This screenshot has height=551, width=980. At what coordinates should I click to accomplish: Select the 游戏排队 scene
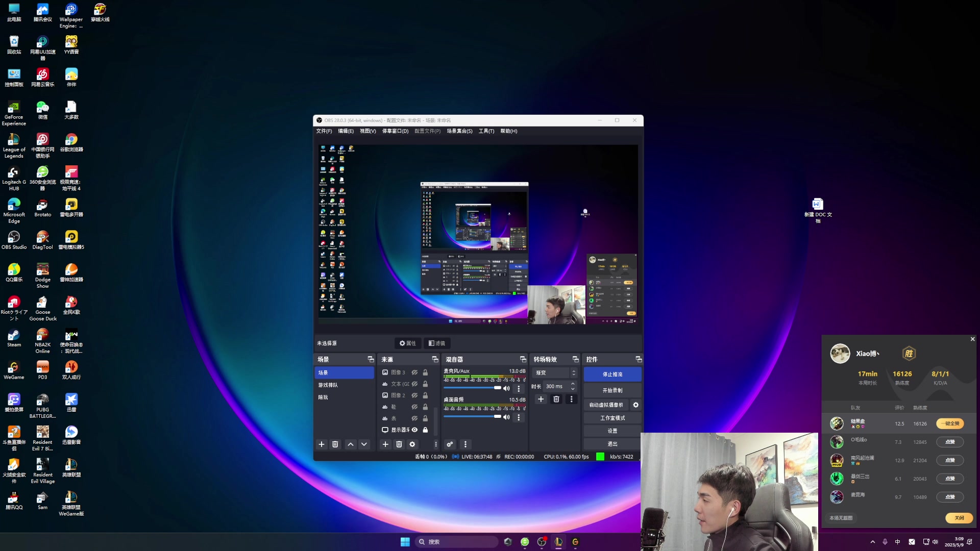click(328, 385)
